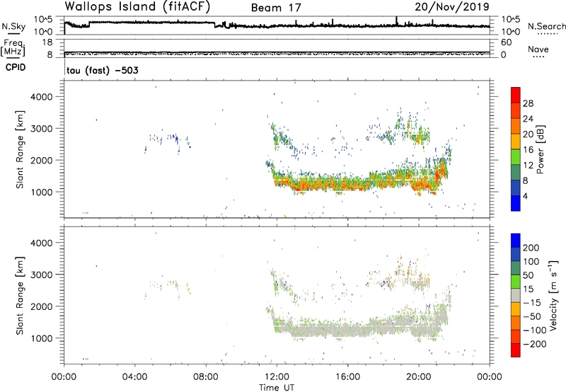Screen dimensions: 566x392
Task: Select the "Freq. [MHz]" axis label
Action: pos(13,47)
